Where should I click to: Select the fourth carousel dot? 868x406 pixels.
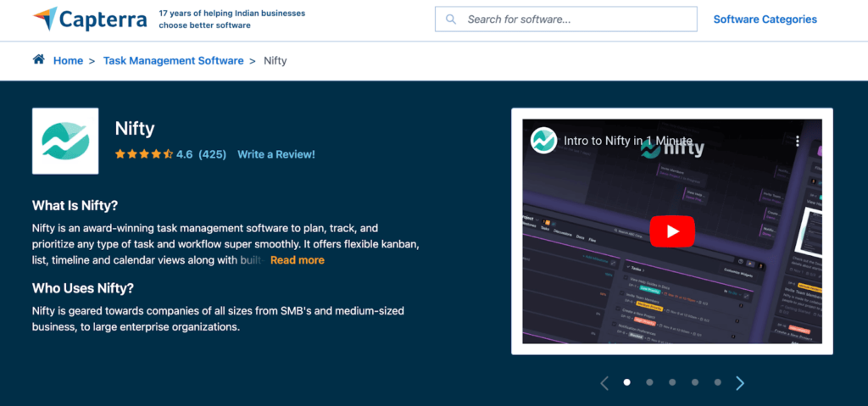click(x=695, y=382)
